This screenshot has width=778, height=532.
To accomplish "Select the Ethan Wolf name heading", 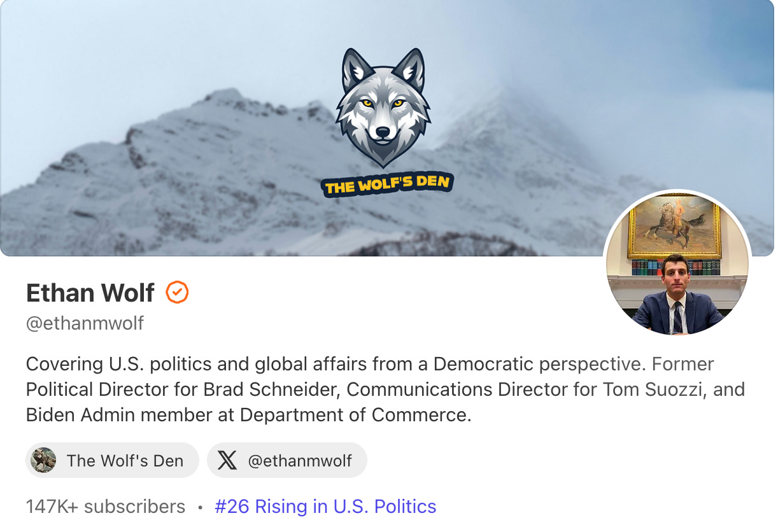I will tap(90, 293).
